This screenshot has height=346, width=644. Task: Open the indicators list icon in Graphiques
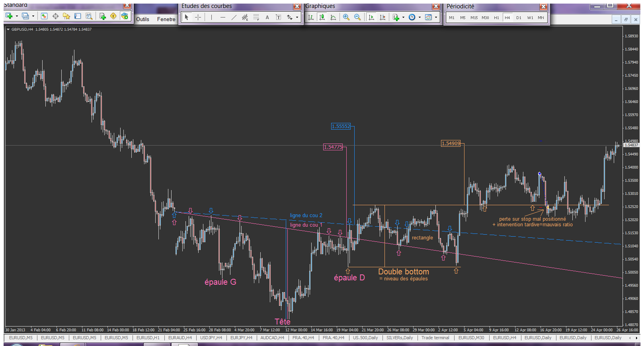point(396,17)
